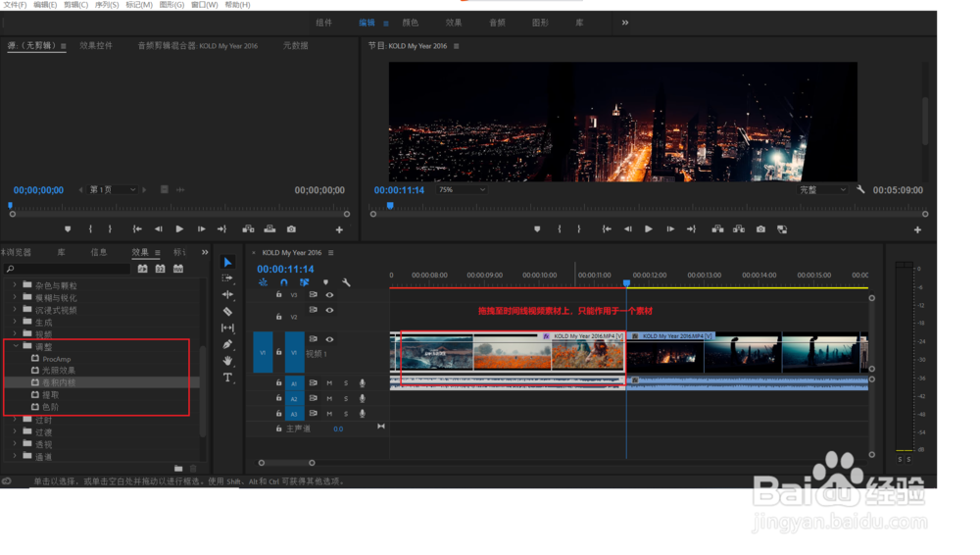This screenshot has width=980, height=555.
Task: Select the 色阶 effect in the list
Action: (x=50, y=407)
